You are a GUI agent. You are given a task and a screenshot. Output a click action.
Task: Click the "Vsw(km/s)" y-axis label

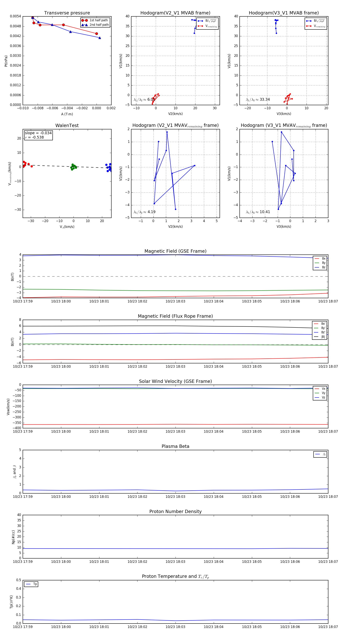[8, 407]
